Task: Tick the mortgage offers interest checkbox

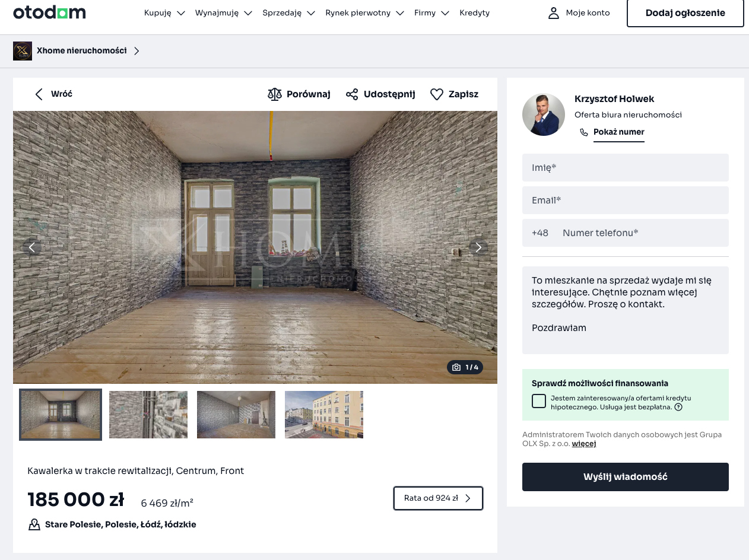Action: pyautogui.click(x=539, y=401)
